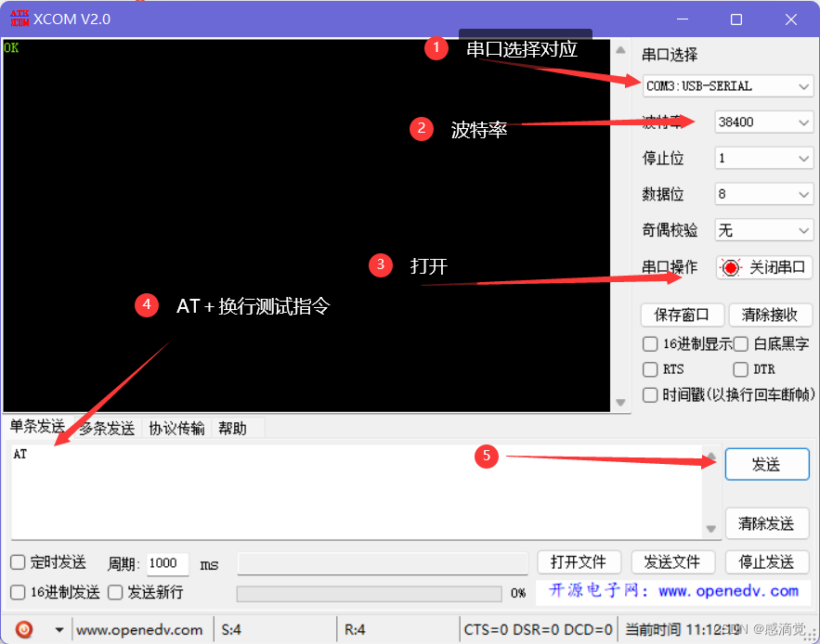Enable the DTR checkbox

point(740,369)
